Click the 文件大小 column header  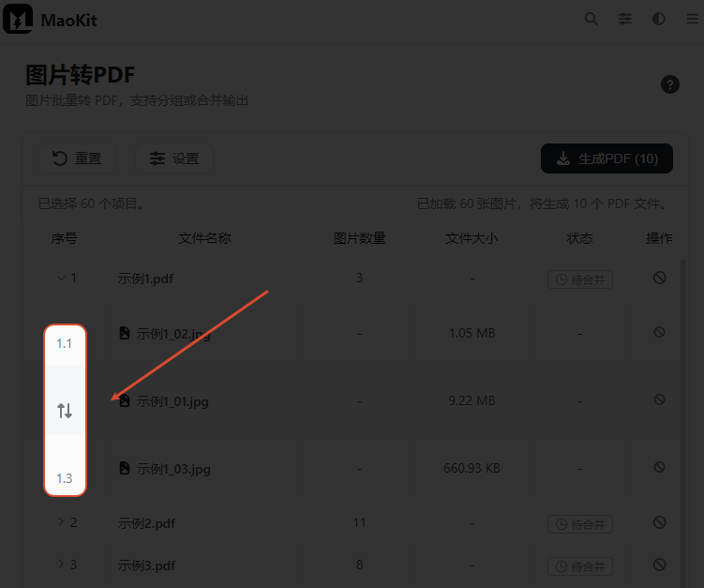click(472, 238)
